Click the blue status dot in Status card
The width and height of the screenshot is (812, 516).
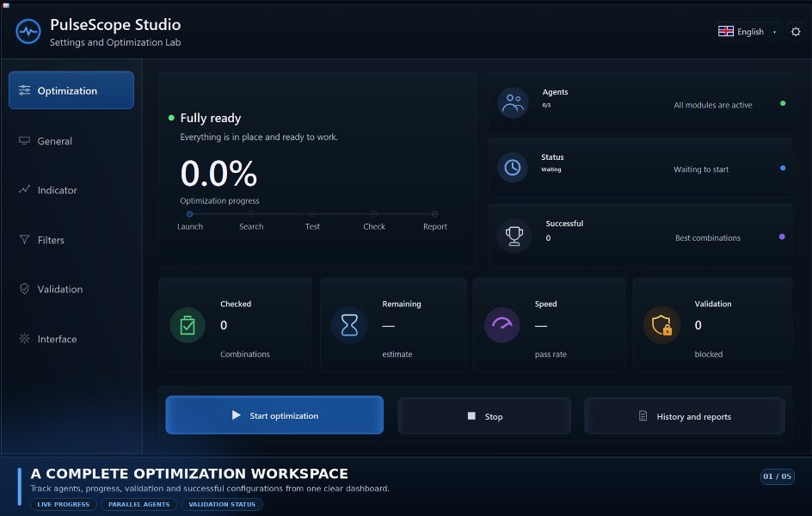(783, 169)
